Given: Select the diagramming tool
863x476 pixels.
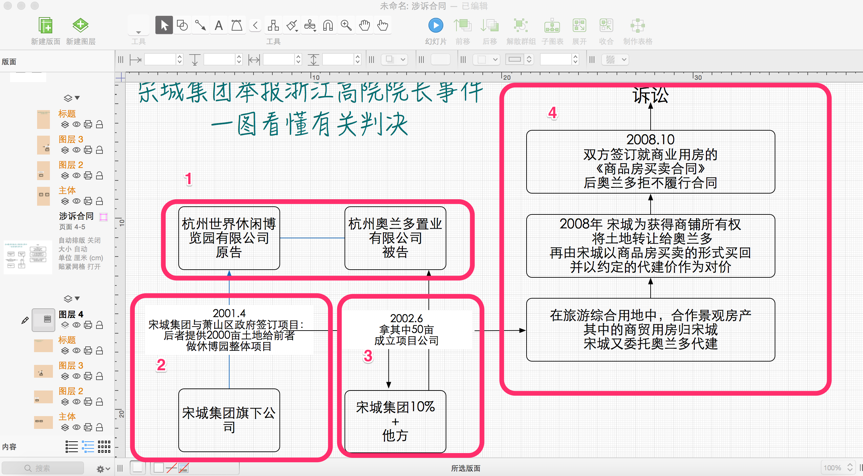Looking at the screenshot, I should pyautogui.click(x=273, y=25).
